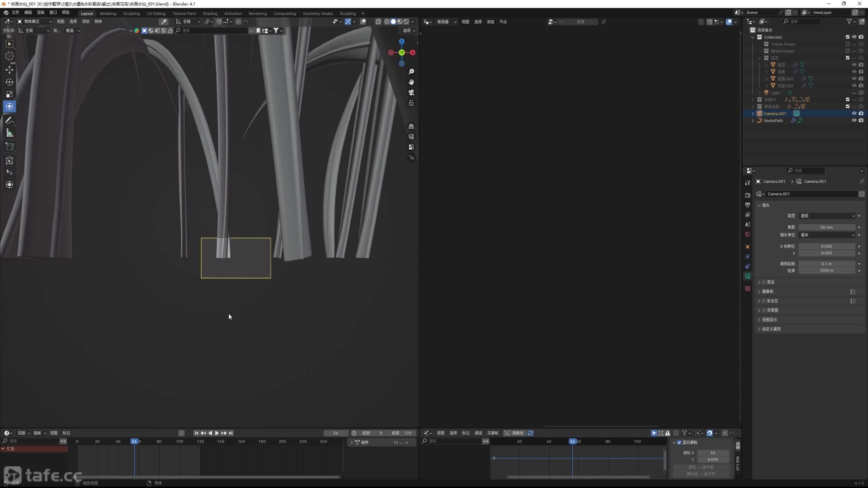
Task: Select the Move tool in the toolbar
Action: pos(9,70)
